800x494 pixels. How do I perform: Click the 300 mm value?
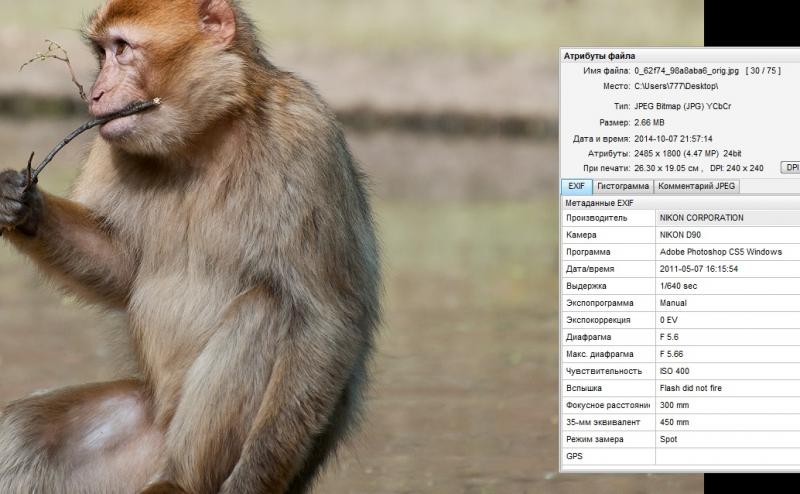(x=674, y=405)
